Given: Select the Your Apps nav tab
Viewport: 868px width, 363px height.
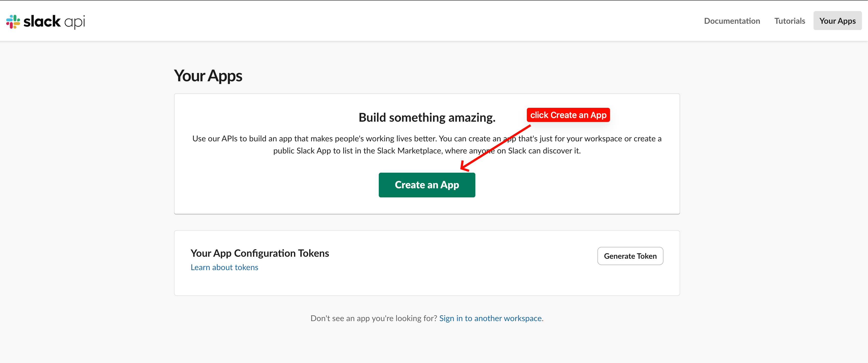Looking at the screenshot, I should tap(837, 21).
